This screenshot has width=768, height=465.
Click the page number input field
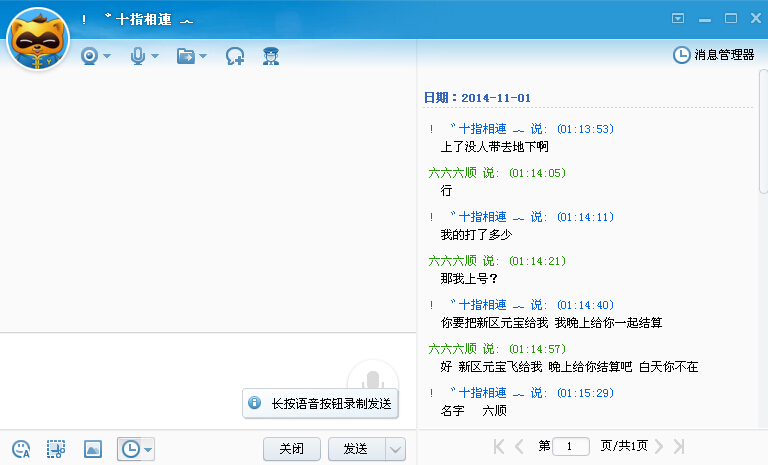(x=571, y=446)
